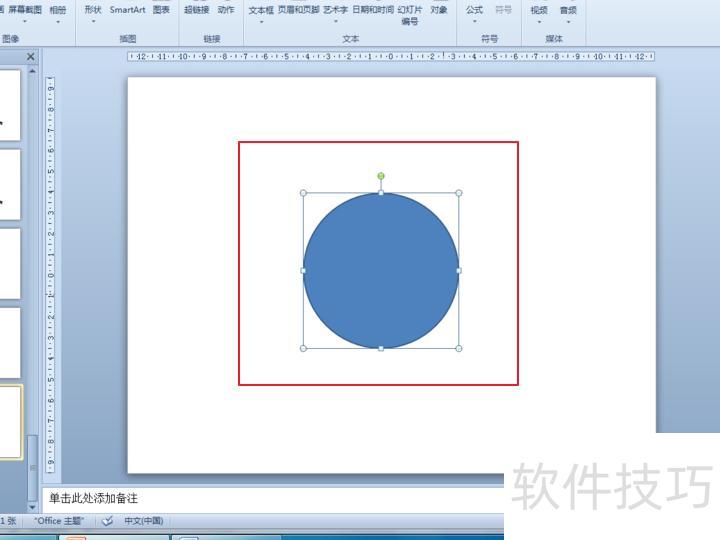720x540 pixels.
Task: Click the circle's top-right corner handle
Action: pyautogui.click(x=459, y=193)
